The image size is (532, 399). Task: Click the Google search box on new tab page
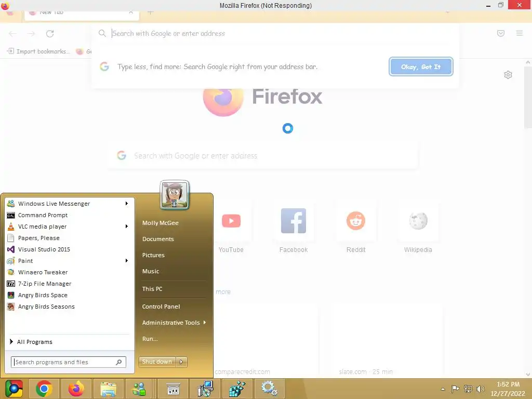[262, 156]
